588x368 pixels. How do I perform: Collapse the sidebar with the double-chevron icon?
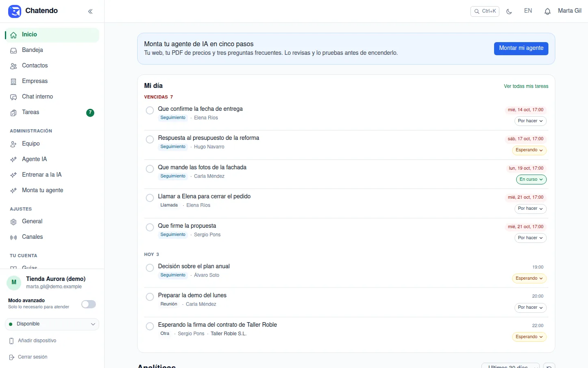tap(90, 11)
